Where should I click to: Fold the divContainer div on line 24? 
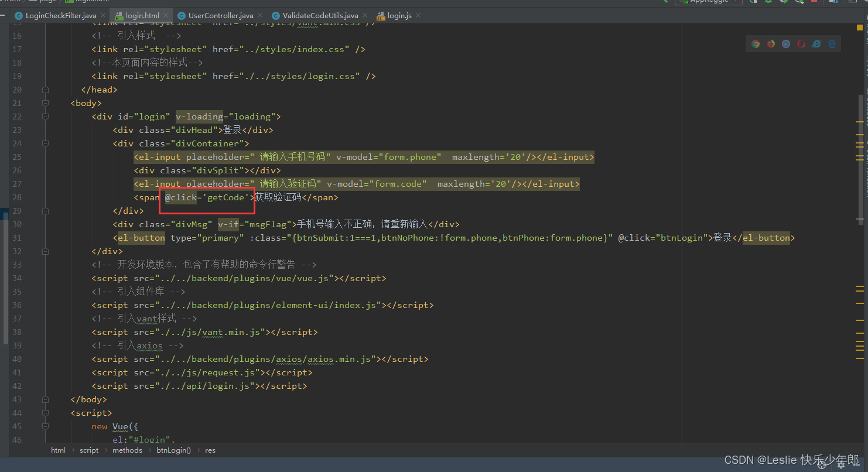[x=45, y=143]
